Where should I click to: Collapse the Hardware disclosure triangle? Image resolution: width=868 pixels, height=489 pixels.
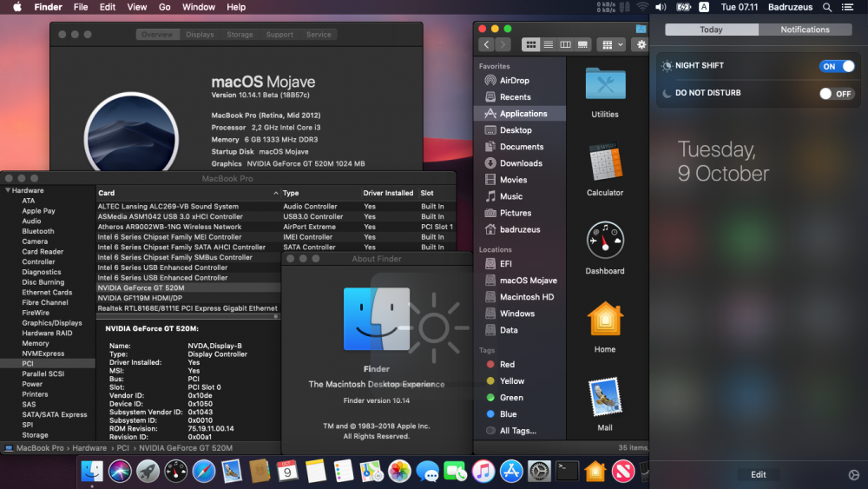click(x=8, y=190)
